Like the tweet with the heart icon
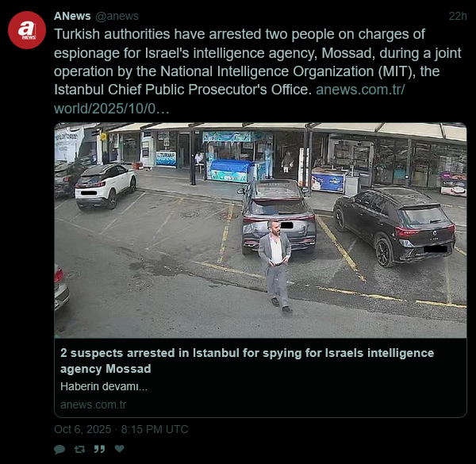 119,448
